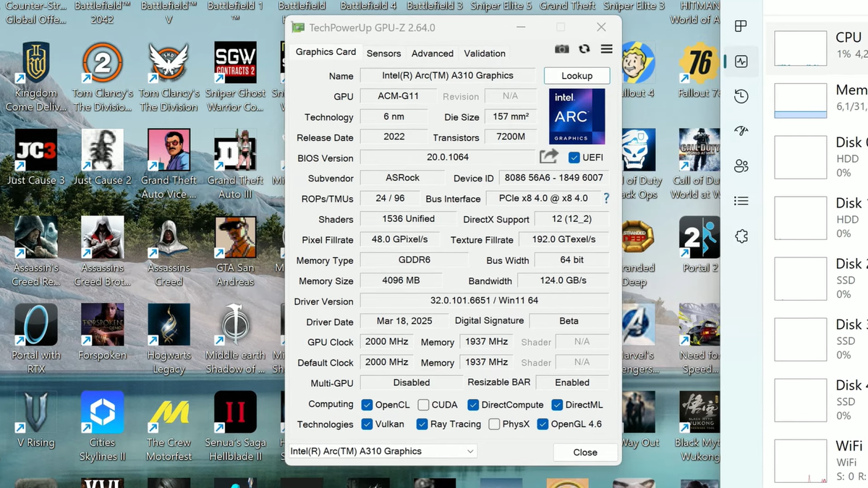
Task: Click the BIOS Version field 20.0.1064
Action: pos(448,158)
